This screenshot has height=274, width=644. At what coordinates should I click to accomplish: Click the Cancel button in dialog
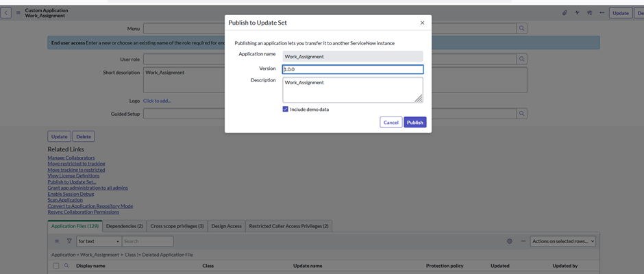tap(391, 122)
